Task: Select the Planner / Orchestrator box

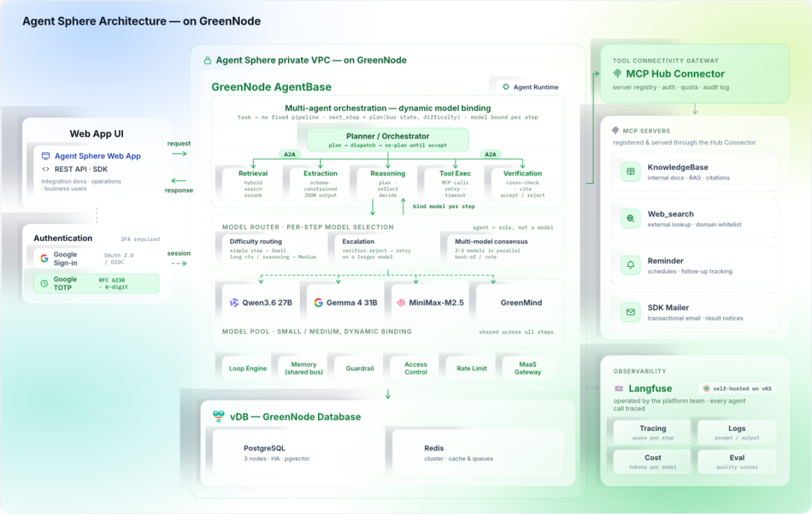Action: tap(388, 140)
